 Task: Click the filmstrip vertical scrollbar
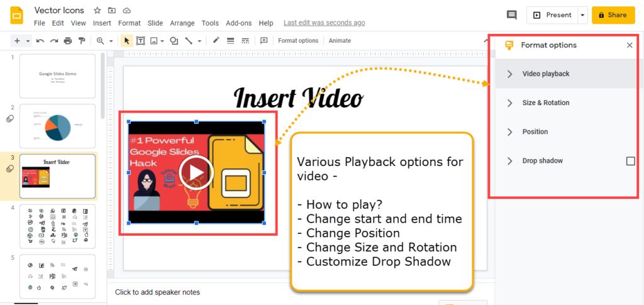pyautogui.click(x=103, y=86)
